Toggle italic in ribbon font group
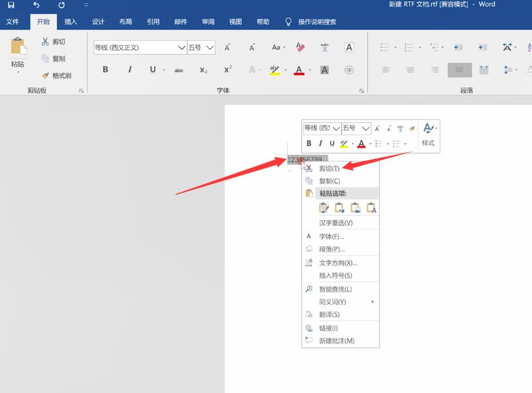This screenshot has width=532, height=393. [129, 69]
